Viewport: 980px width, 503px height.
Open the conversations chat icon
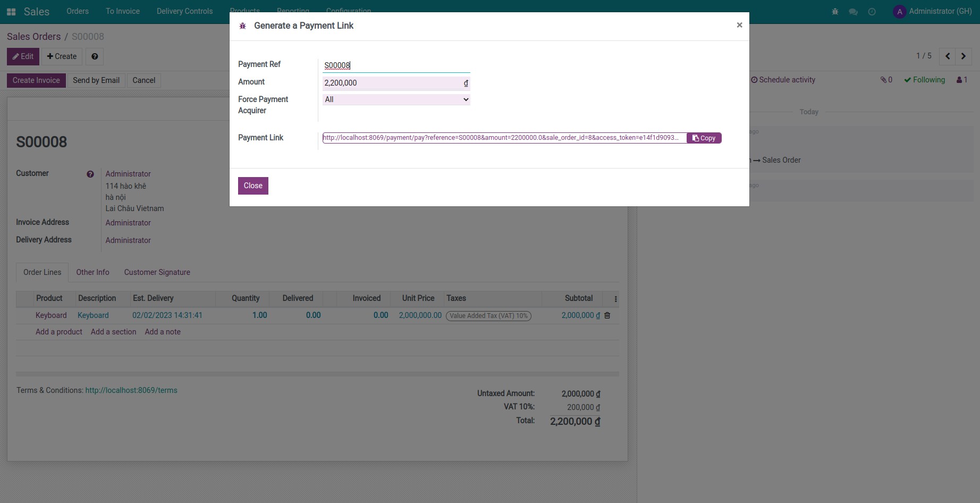[853, 12]
